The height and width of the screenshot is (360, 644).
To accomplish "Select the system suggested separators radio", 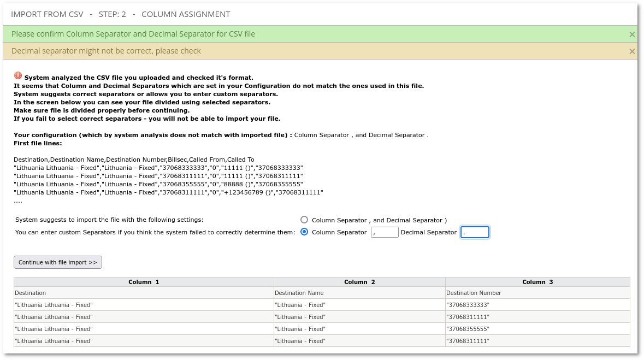I will tap(304, 220).
